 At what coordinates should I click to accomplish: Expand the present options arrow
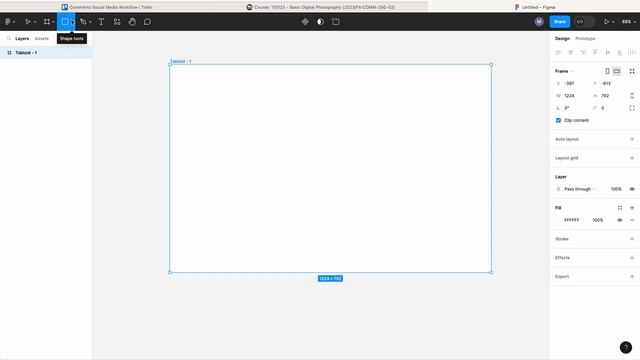click(613, 22)
